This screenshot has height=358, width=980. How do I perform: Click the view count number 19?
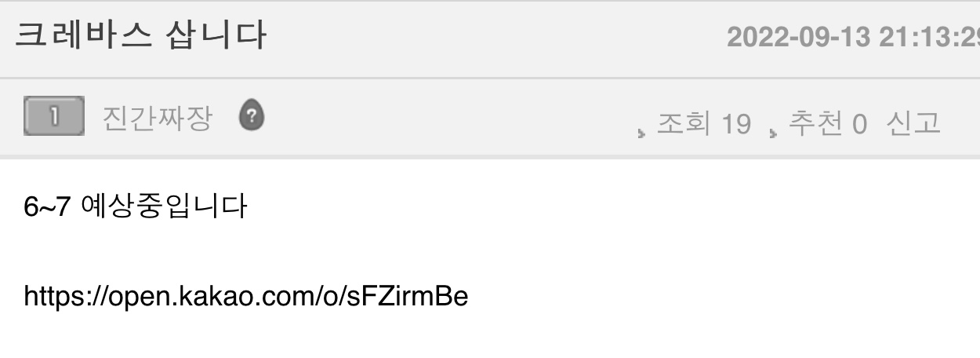(735, 124)
